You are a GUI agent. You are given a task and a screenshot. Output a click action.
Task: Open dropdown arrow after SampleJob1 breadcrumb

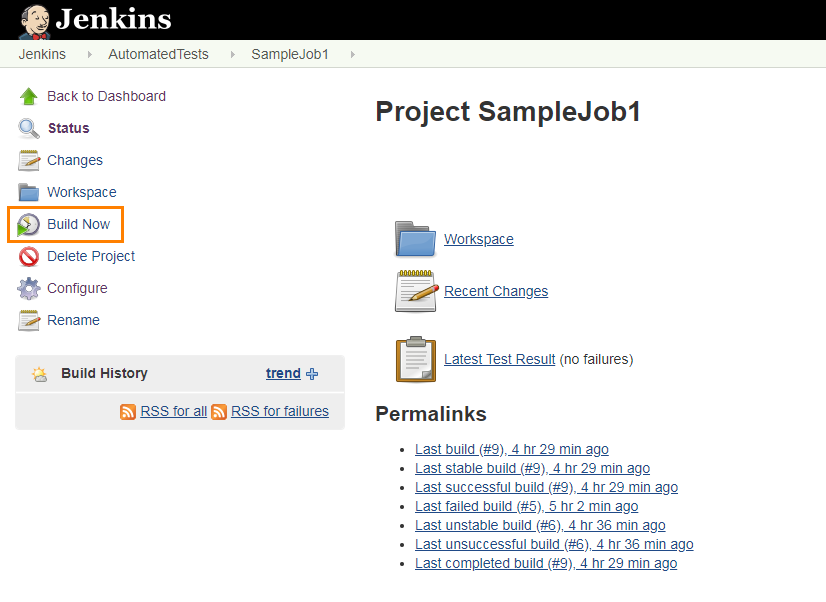pos(352,54)
